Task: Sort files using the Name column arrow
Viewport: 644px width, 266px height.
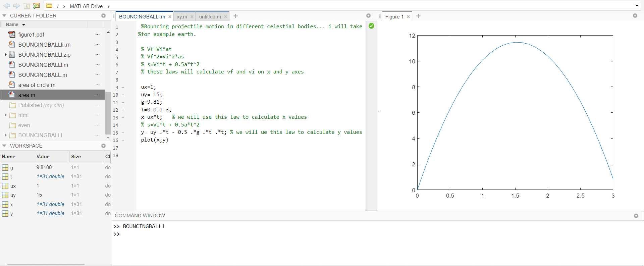Action: tap(23, 24)
